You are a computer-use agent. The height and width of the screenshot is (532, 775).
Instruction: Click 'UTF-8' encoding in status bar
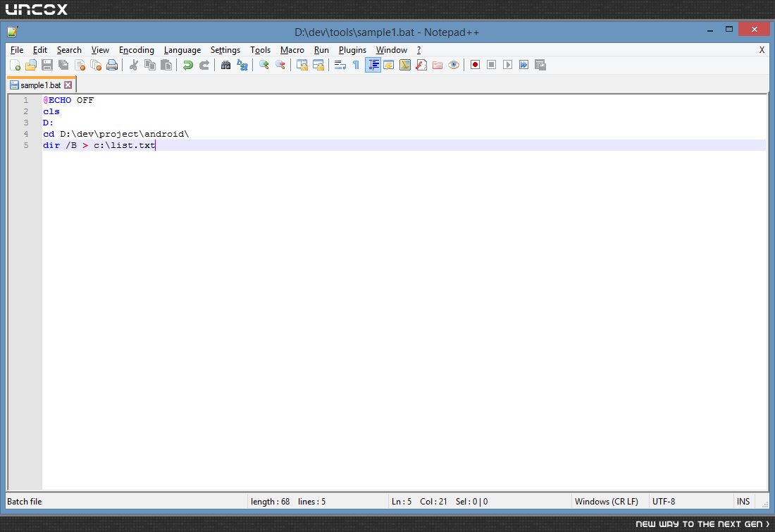pyautogui.click(x=663, y=501)
